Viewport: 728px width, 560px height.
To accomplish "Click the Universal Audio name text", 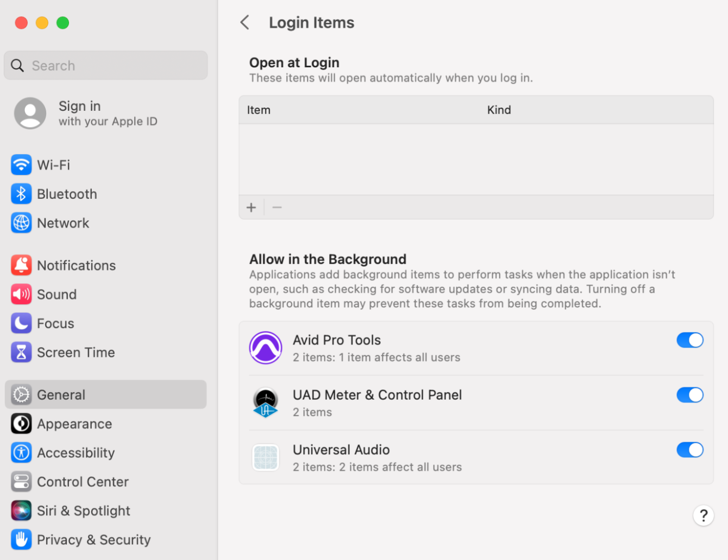I will click(x=341, y=450).
